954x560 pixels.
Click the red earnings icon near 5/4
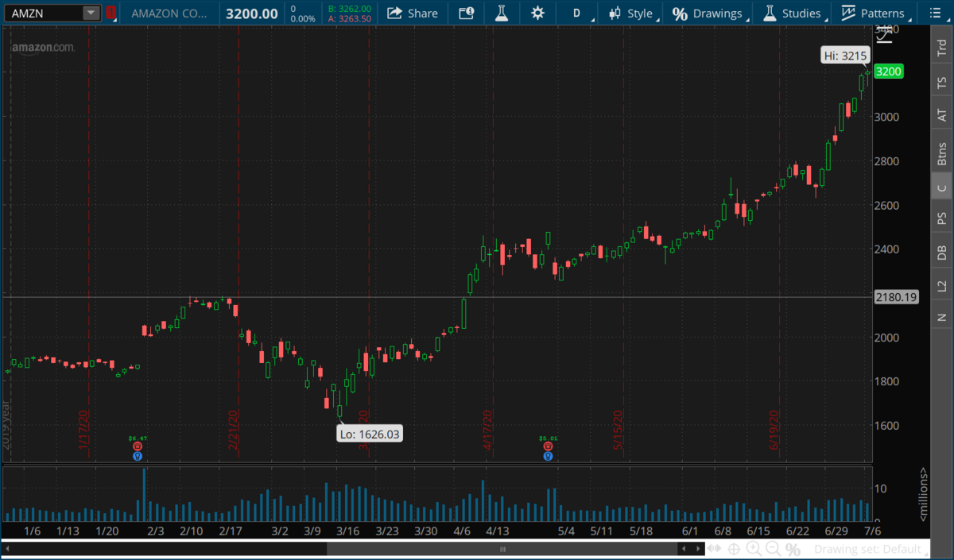click(548, 446)
